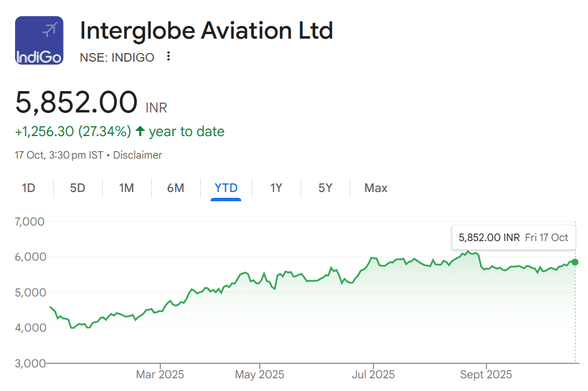Select the 5D time range
588x391 pixels.
click(77, 188)
